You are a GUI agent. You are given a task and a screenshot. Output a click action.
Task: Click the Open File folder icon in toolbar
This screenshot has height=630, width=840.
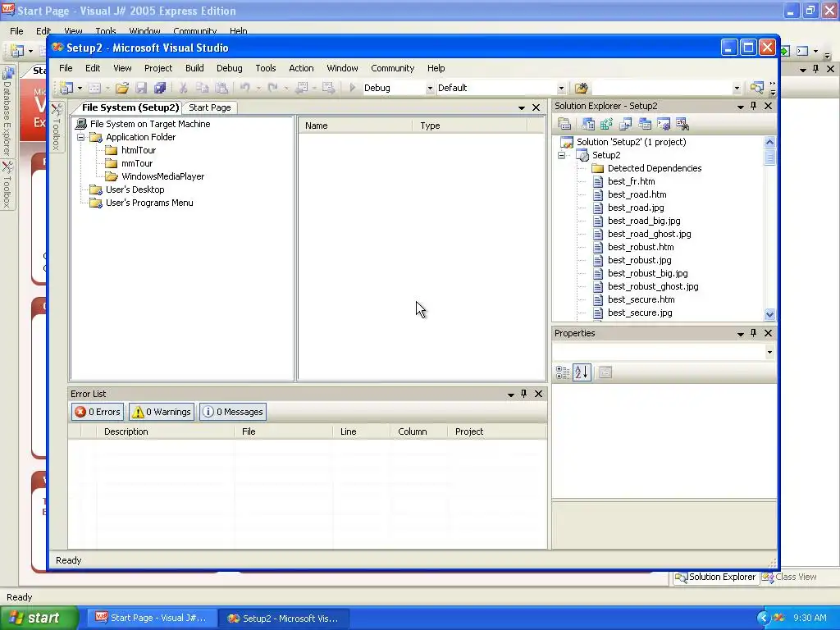click(122, 88)
